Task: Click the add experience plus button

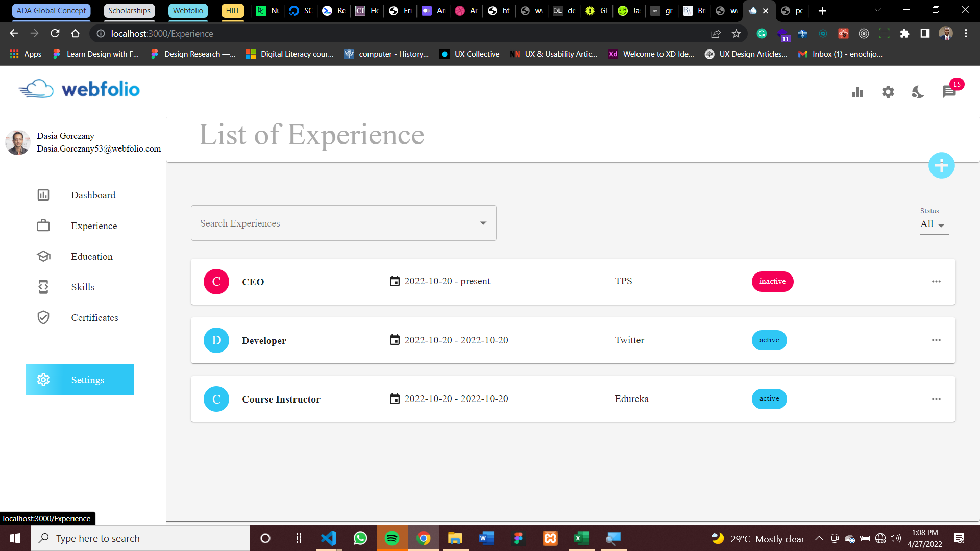Action: coord(941,165)
